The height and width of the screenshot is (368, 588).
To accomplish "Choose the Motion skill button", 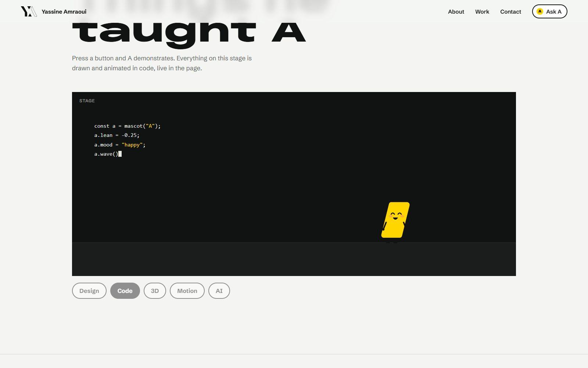I will (187, 291).
